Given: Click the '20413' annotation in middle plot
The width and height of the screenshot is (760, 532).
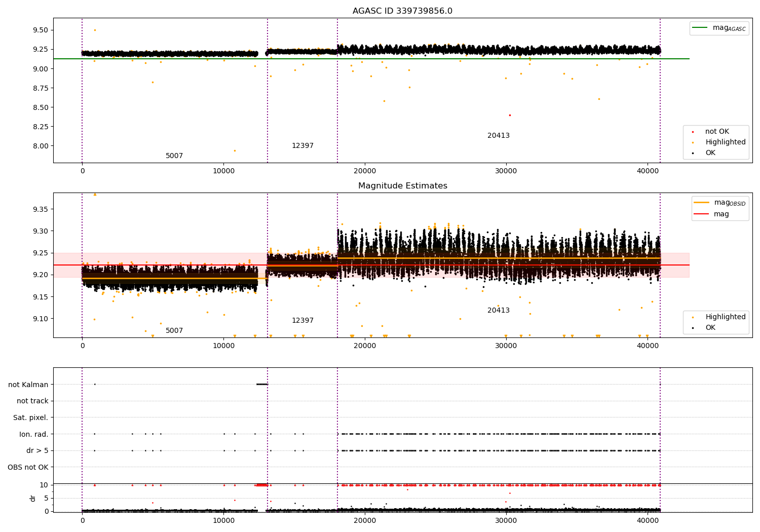Looking at the screenshot, I should point(499,311).
